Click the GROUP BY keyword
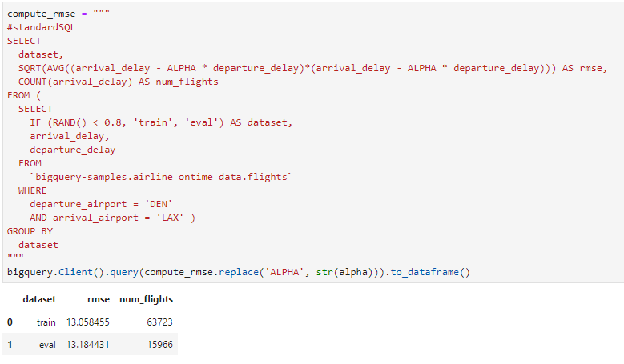 pyautogui.click(x=30, y=231)
